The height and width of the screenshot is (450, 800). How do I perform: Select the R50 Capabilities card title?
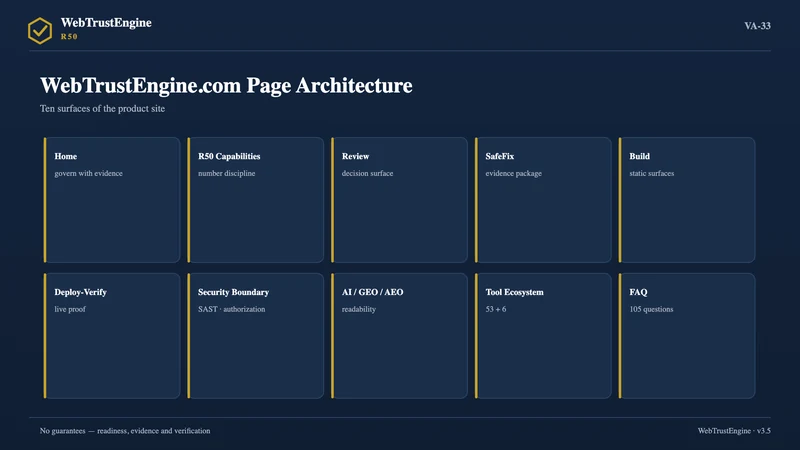(x=229, y=156)
